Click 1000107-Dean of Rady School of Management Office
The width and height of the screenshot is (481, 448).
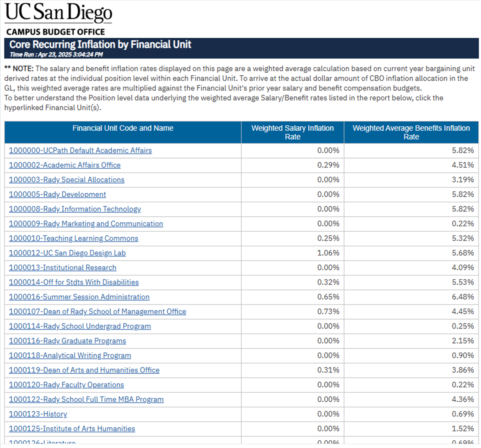click(x=98, y=312)
